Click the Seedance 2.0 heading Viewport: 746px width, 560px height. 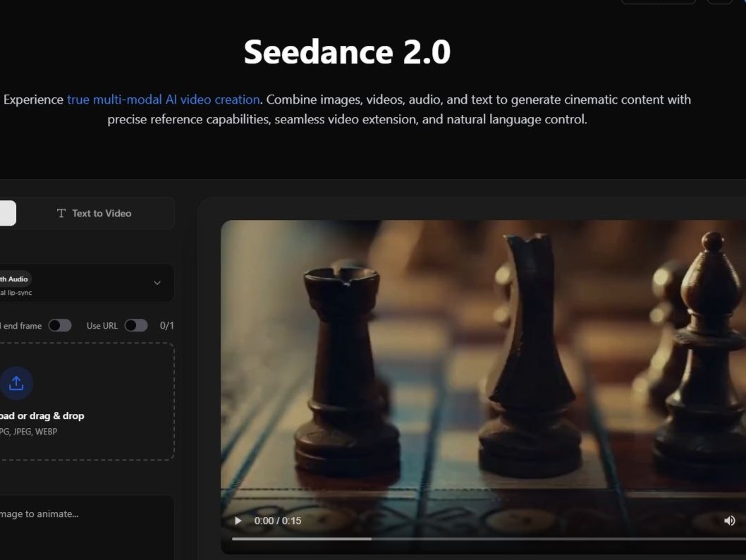[347, 52]
